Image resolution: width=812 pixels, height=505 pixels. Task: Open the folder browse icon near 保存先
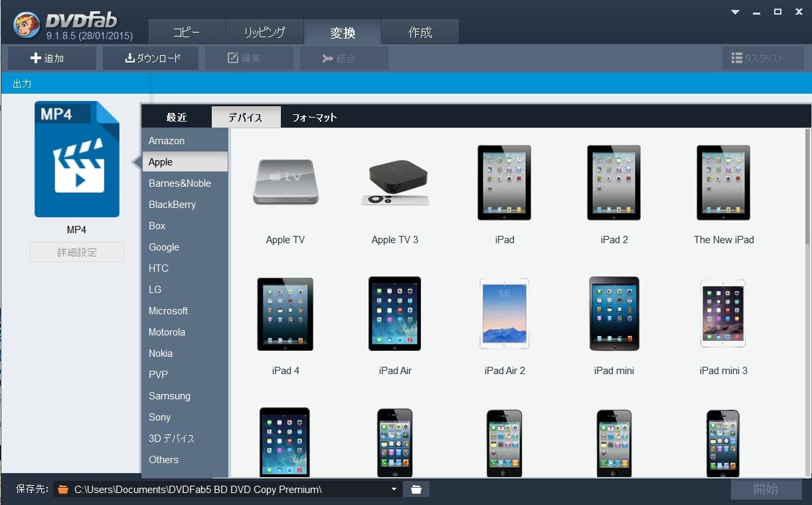coord(416,488)
